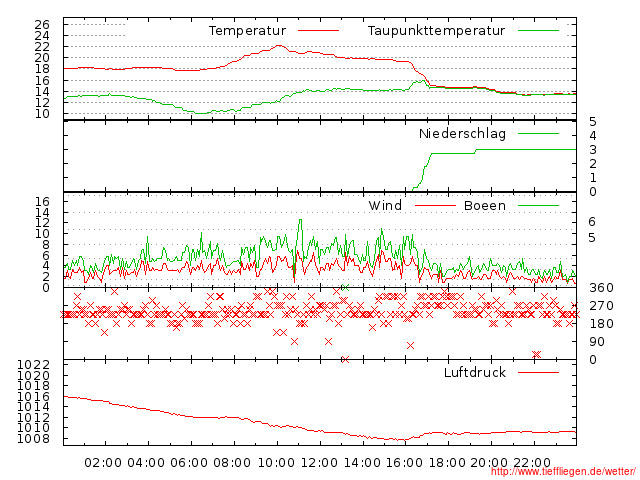
Task: Click the 180 wind direction axis value
Action: 601,324
